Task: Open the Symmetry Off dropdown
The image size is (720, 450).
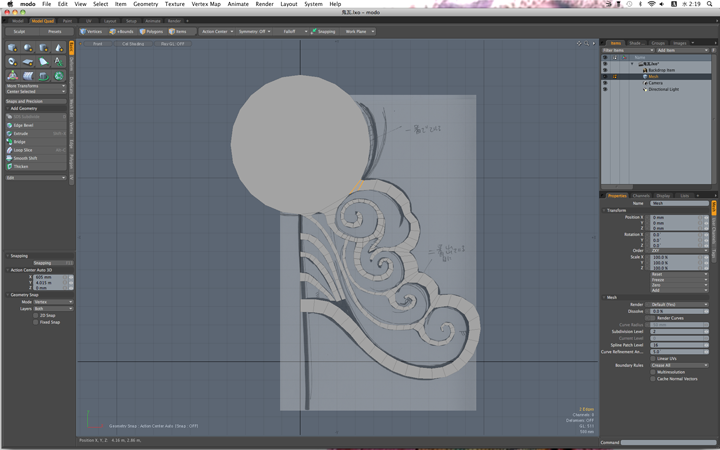Action: (254, 31)
